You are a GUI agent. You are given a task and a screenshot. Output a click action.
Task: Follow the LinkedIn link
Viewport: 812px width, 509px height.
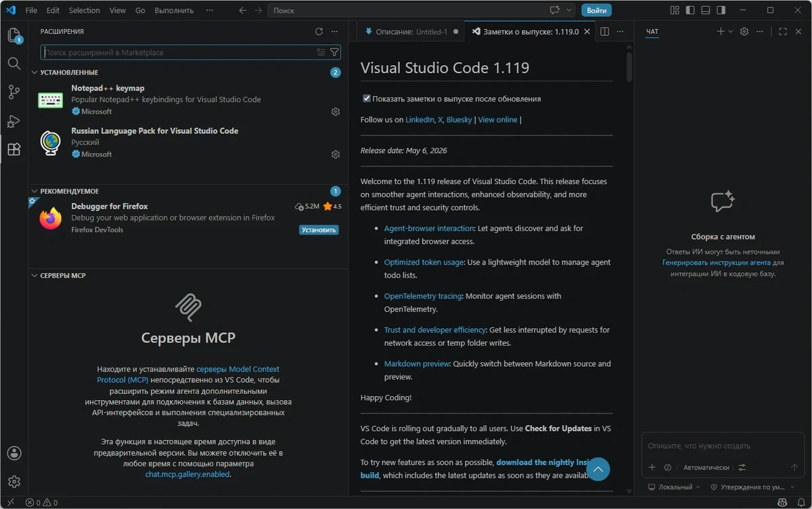(420, 119)
